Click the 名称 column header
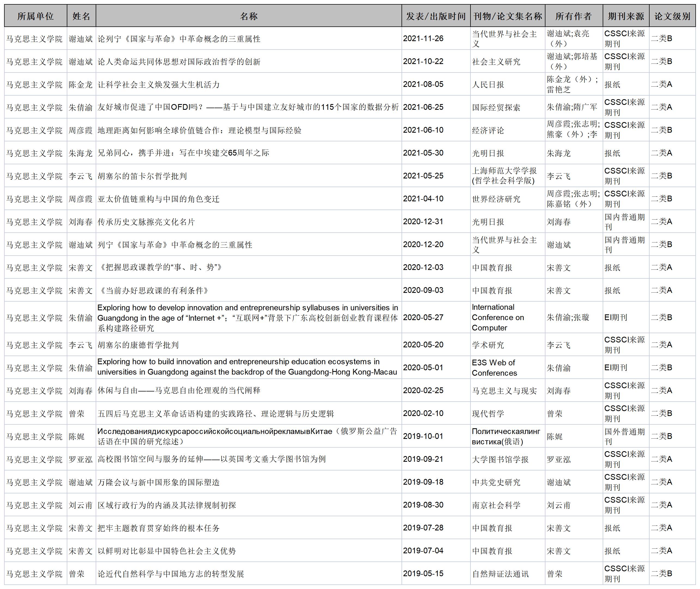The width and height of the screenshot is (700, 589). pyautogui.click(x=249, y=16)
